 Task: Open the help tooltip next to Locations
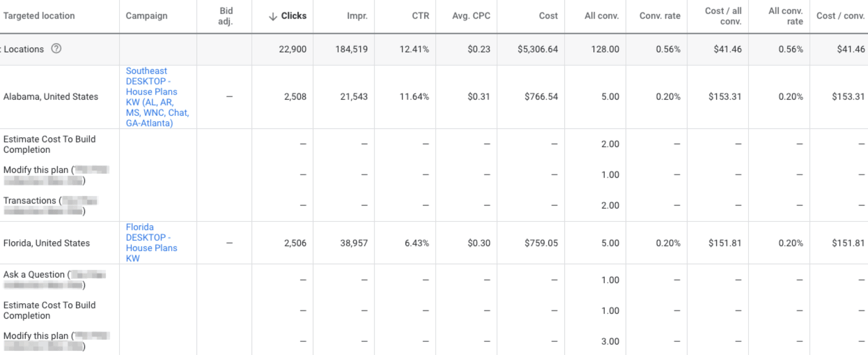(x=57, y=48)
